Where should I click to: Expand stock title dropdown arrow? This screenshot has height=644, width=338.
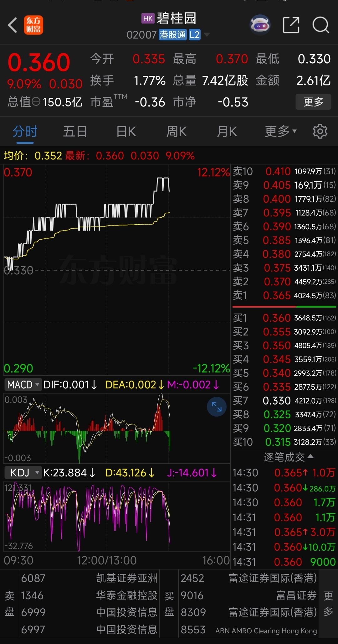(207, 34)
